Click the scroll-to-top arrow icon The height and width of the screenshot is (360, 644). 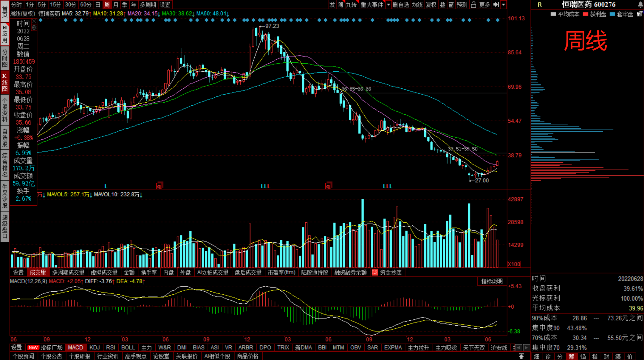(521, 356)
